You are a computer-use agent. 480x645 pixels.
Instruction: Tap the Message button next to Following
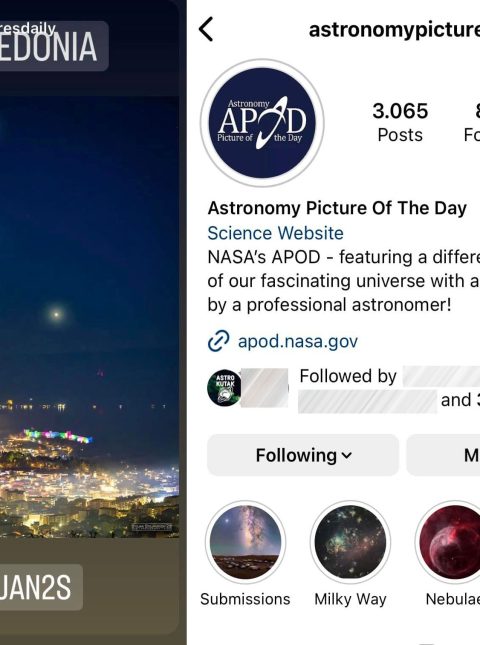[443, 455]
